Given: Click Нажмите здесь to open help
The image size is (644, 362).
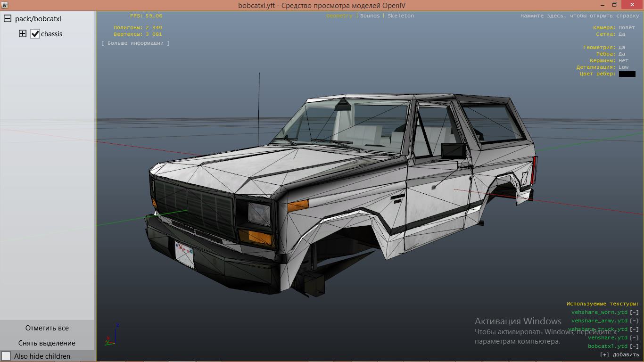Looking at the screenshot, I should [x=580, y=16].
